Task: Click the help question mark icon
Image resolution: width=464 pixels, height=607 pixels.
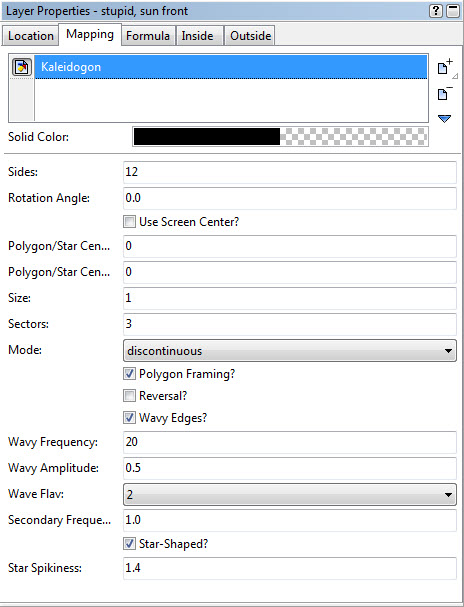Action: pyautogui.click(x=436, y=11)
